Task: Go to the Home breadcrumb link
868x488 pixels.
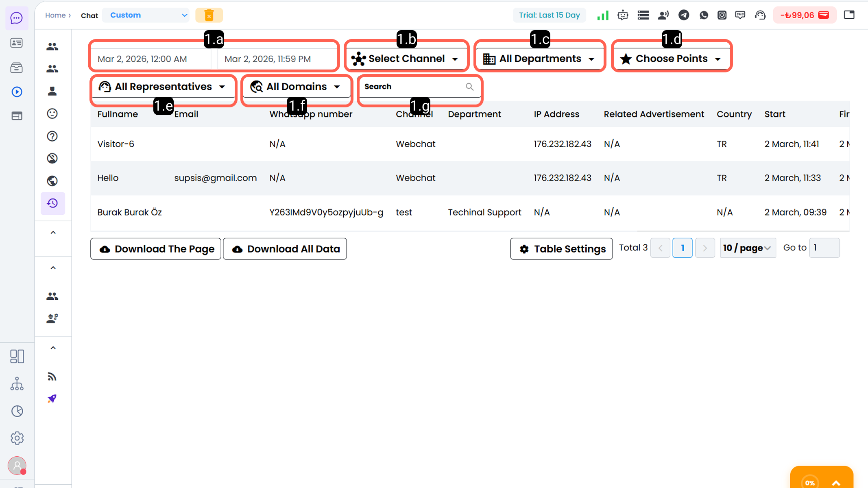Action: (x=55, y=15)
